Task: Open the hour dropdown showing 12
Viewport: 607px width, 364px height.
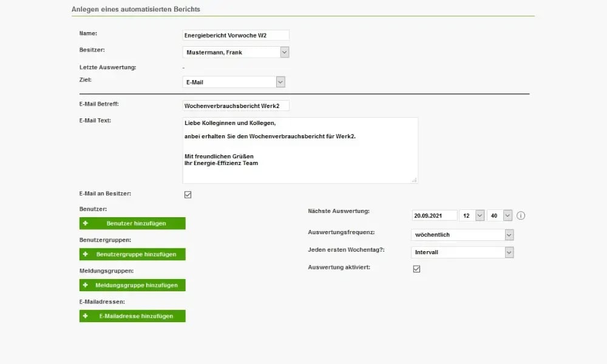Action: pyautogui.click(x=478, y=215)
